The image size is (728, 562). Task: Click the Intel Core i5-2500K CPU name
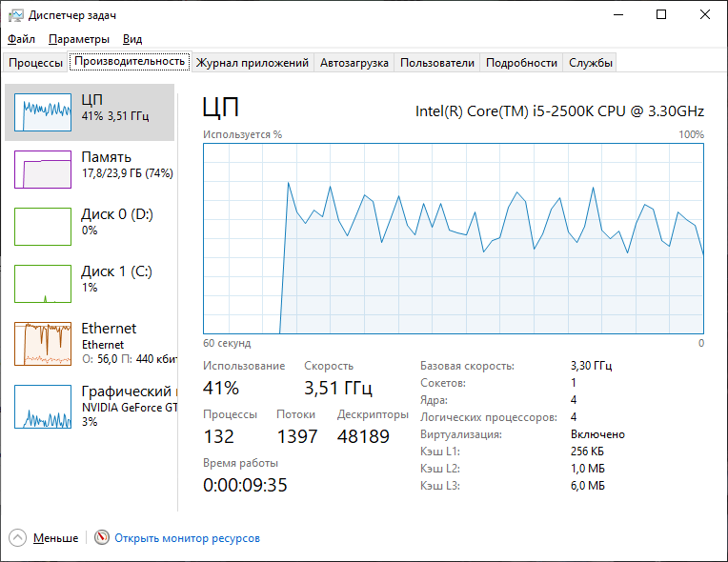559,110
